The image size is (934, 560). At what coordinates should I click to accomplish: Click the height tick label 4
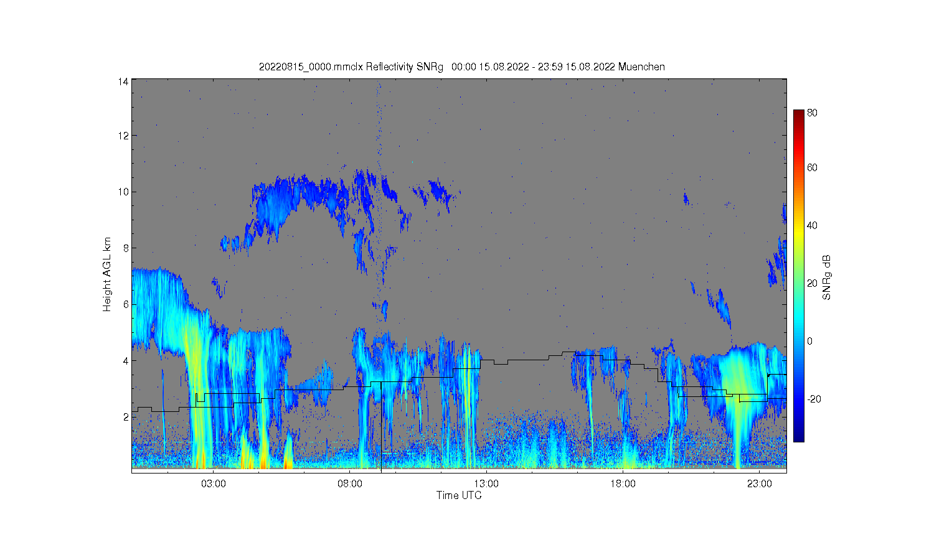tap(126, 360)
